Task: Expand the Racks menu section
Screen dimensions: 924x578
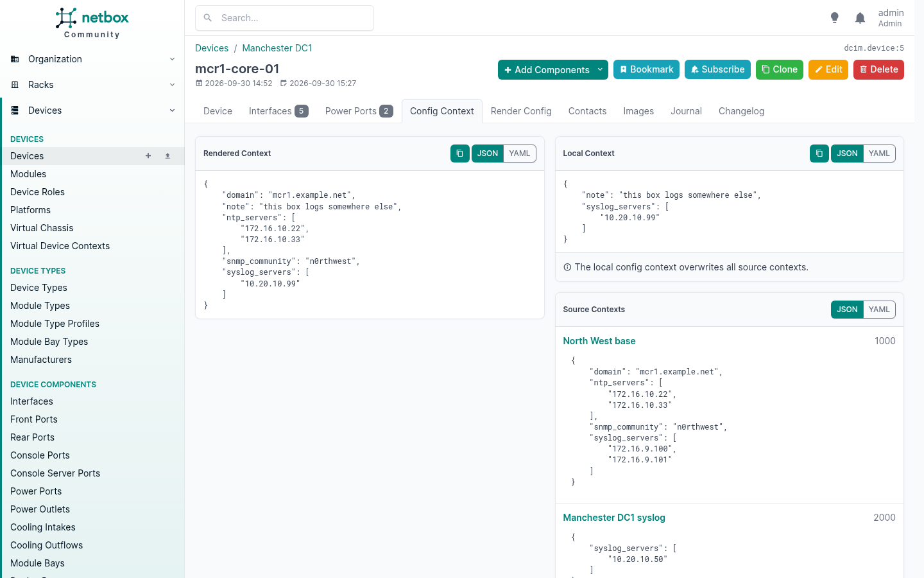Action: point(92,85)
